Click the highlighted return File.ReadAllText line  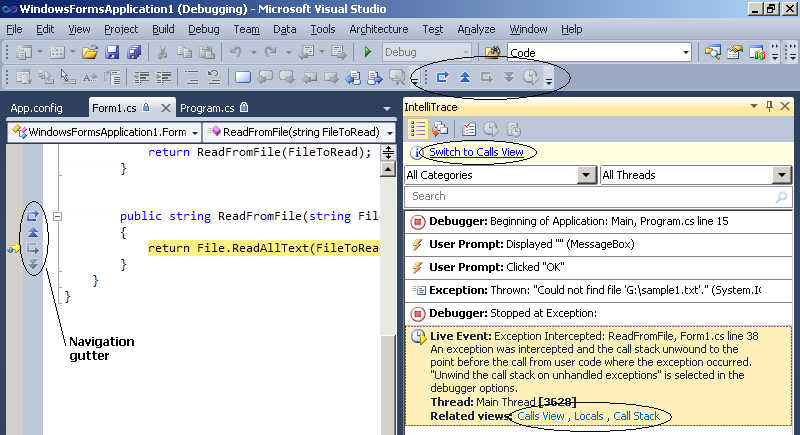click(264, 248)
